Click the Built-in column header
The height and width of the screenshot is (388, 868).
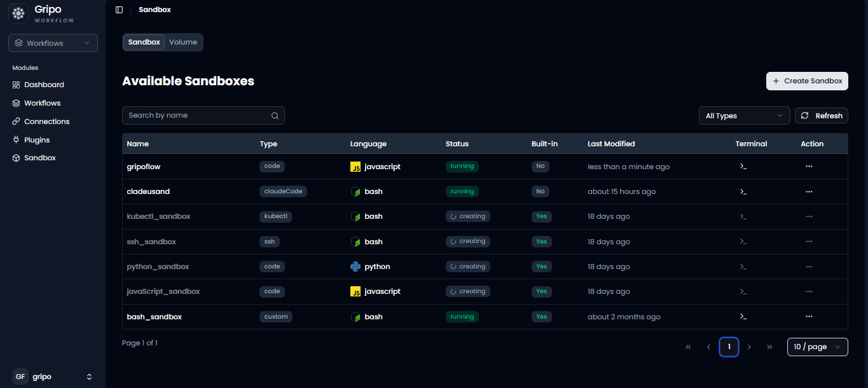pos(544,144)
